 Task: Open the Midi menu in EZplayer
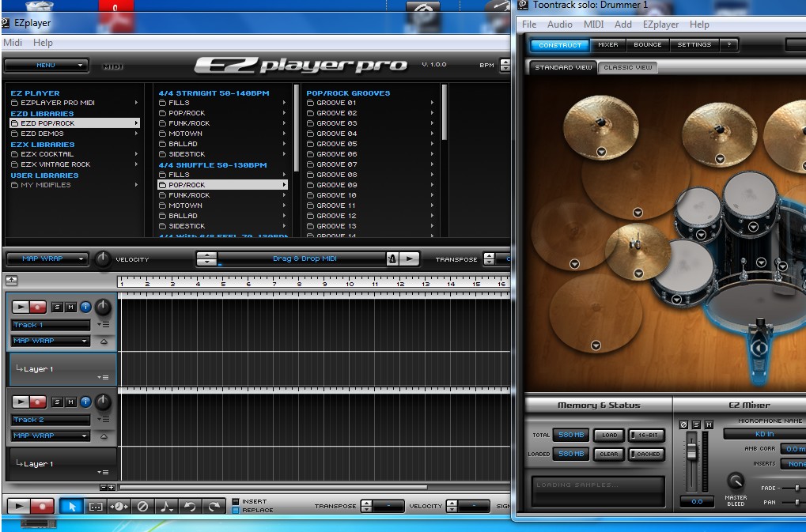coord(13,43)
